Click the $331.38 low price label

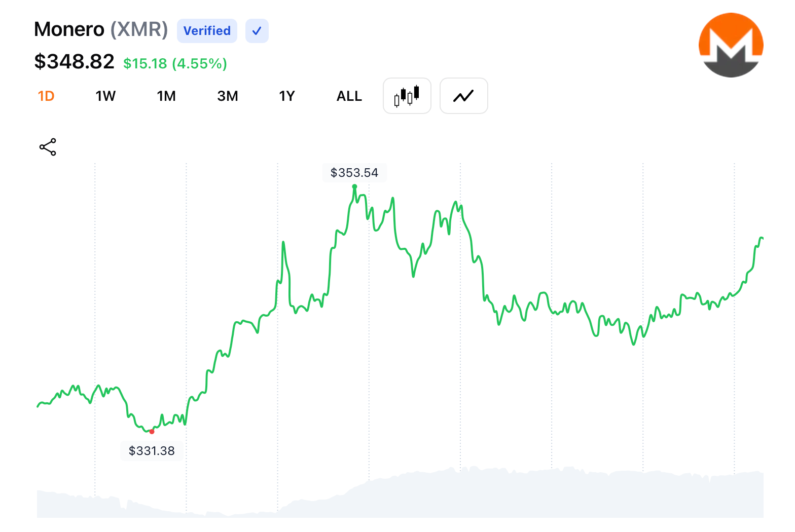pos(152,451)
